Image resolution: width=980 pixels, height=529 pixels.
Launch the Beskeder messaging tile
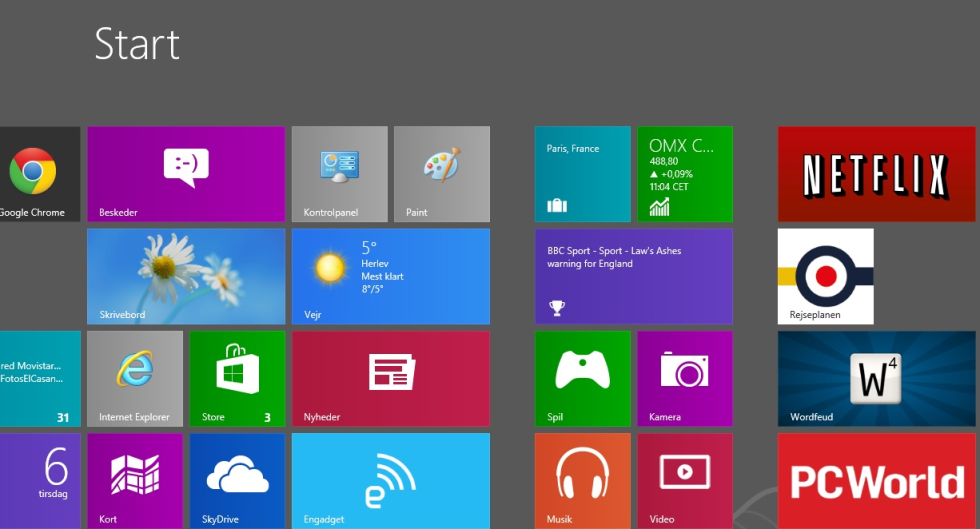(x=186, y=174)
